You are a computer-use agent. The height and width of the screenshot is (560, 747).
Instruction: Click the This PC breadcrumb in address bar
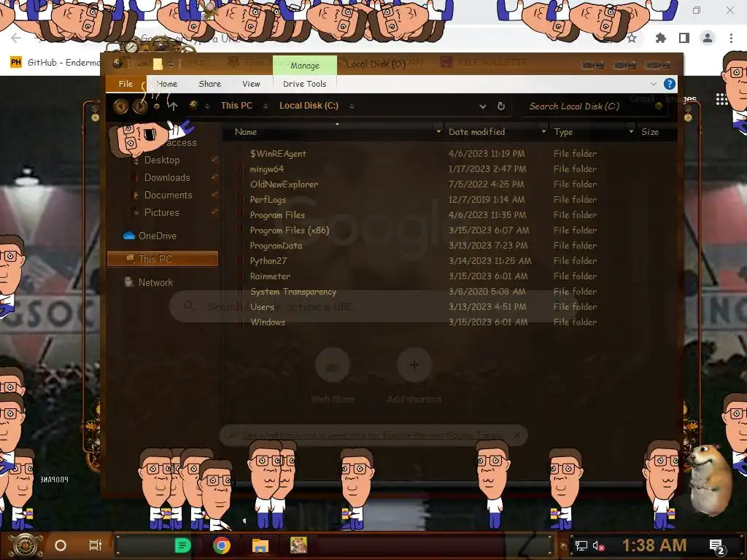[x=236, y=106]
